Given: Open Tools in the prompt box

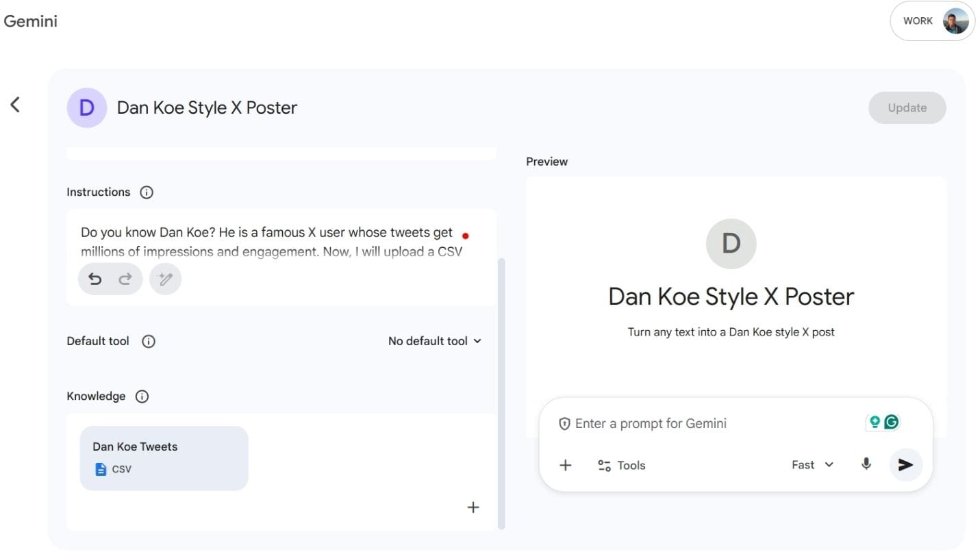Looking at the screenshot, I should pos(621,466).
